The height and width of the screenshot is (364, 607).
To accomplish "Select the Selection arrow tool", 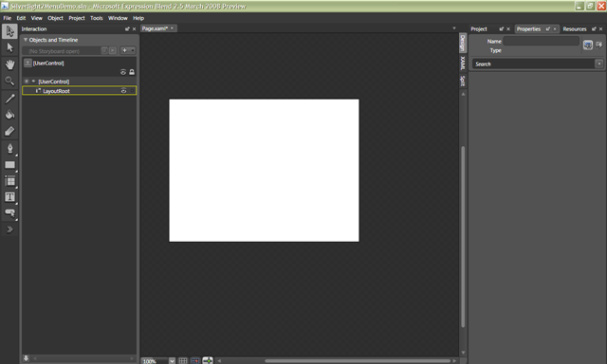I will 9,31.
